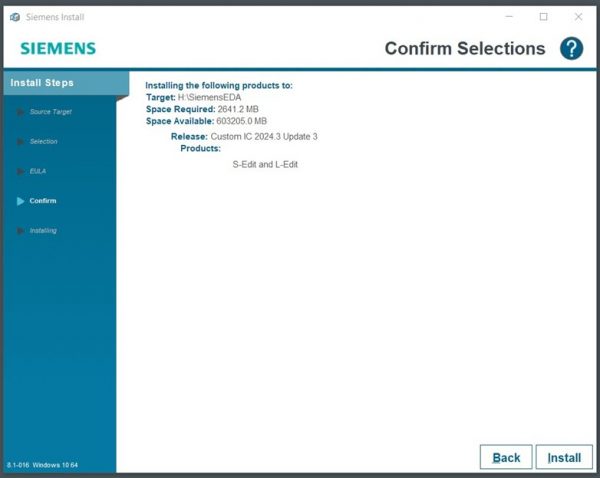Select the Selection install step

click(x=43, y=142)
